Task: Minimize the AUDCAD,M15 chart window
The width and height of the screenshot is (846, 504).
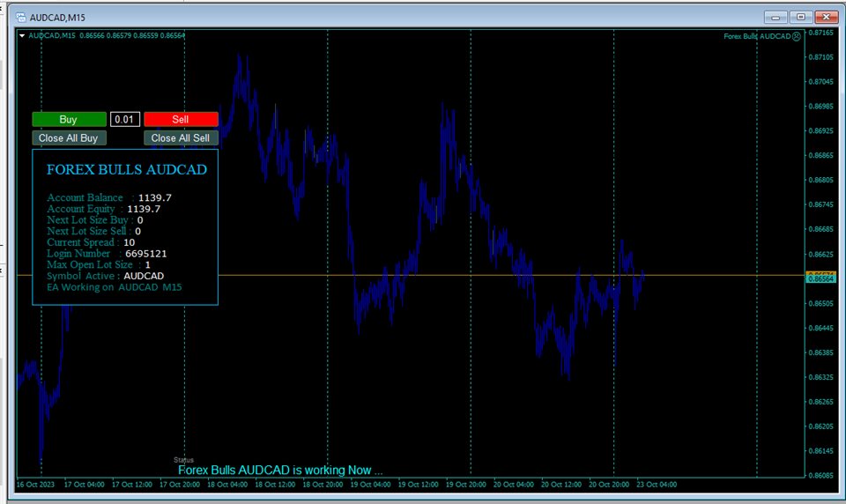Action: tap(775, 18)
